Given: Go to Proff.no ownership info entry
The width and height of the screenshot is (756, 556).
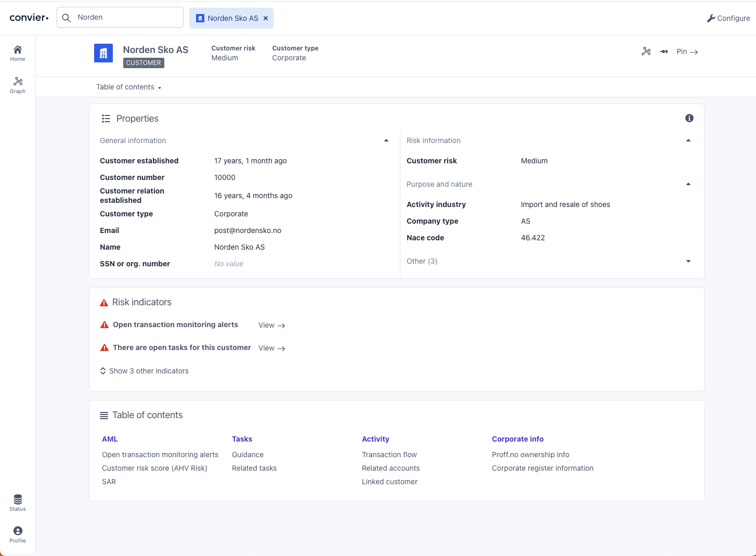Looking at the screenshot, I should click(x=530, y=455).
